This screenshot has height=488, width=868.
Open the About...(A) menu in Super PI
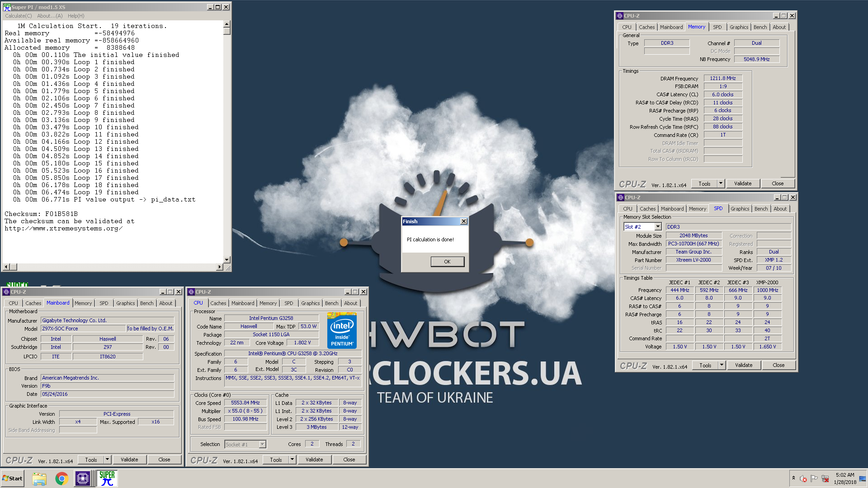click(50, 16)
